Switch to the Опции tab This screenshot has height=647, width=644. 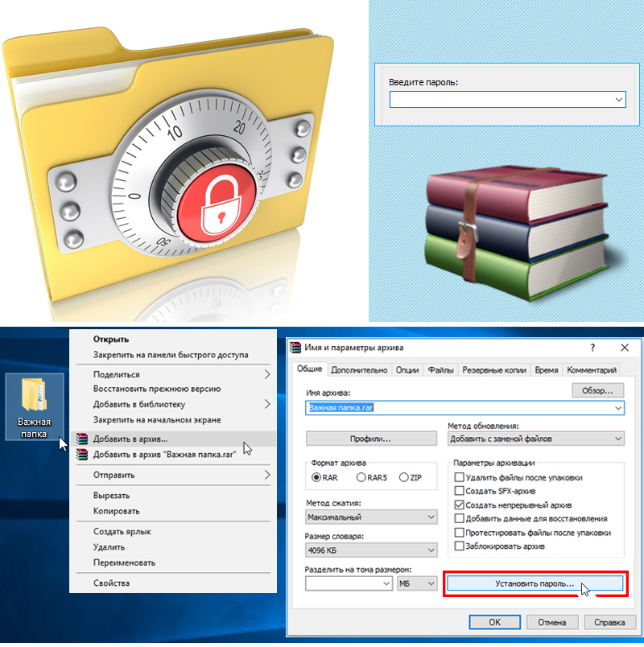pyautogui.click(x=407, y=370)
